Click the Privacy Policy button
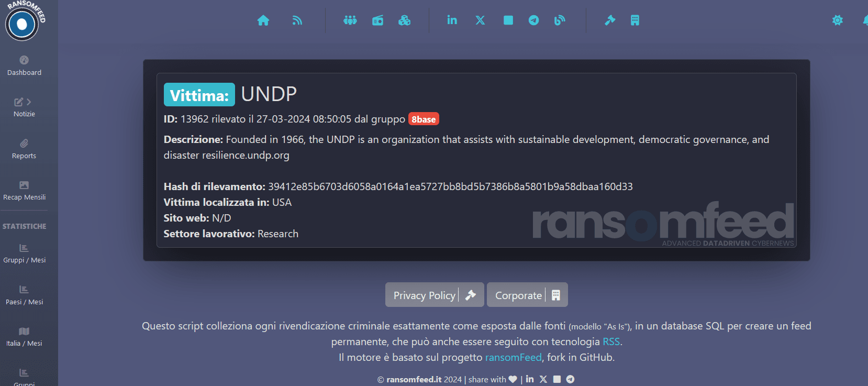The image size is (868, 386). coord(435,295)
